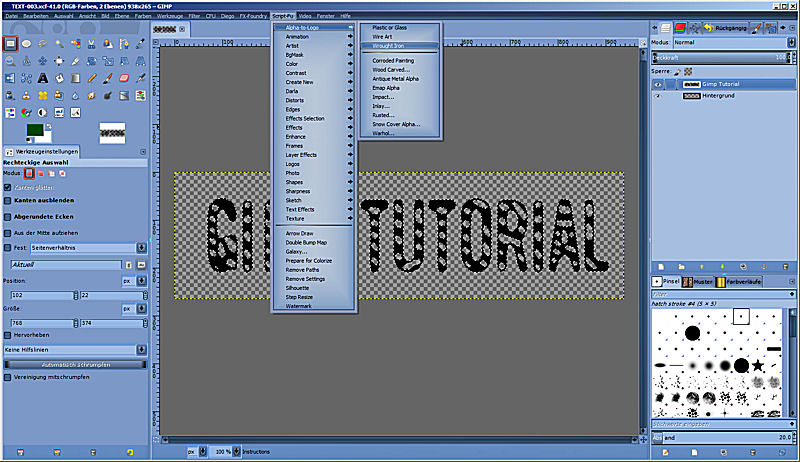This screenshot has height=462, width=800.
Task: Select the Zoom magnifier tool
Action: [x=10, y=61]
